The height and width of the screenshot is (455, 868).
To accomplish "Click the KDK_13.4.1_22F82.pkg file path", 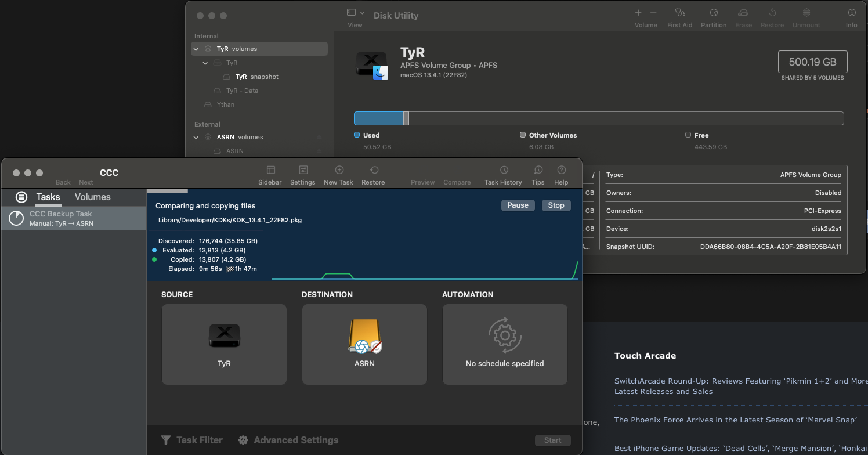I will tap(230, 221).
